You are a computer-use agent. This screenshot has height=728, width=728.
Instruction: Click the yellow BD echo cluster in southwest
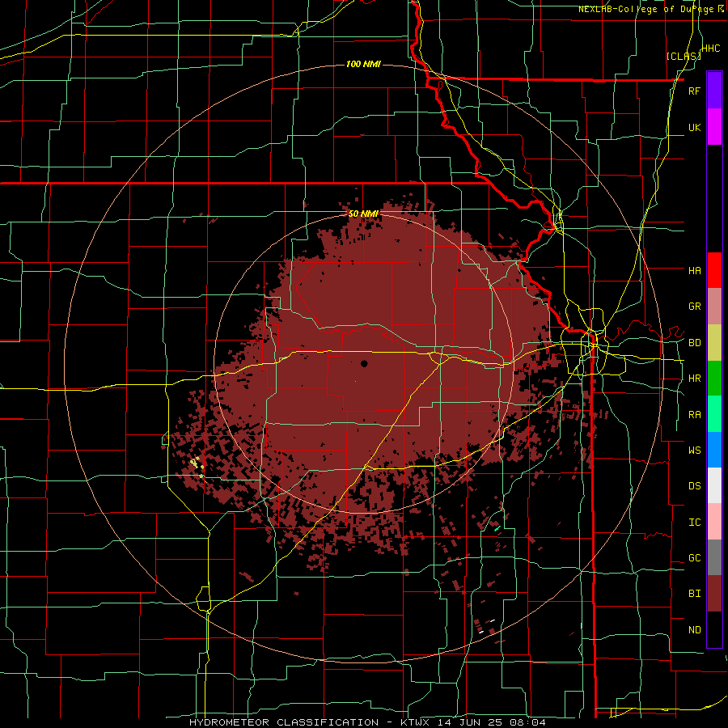point(197,465)
